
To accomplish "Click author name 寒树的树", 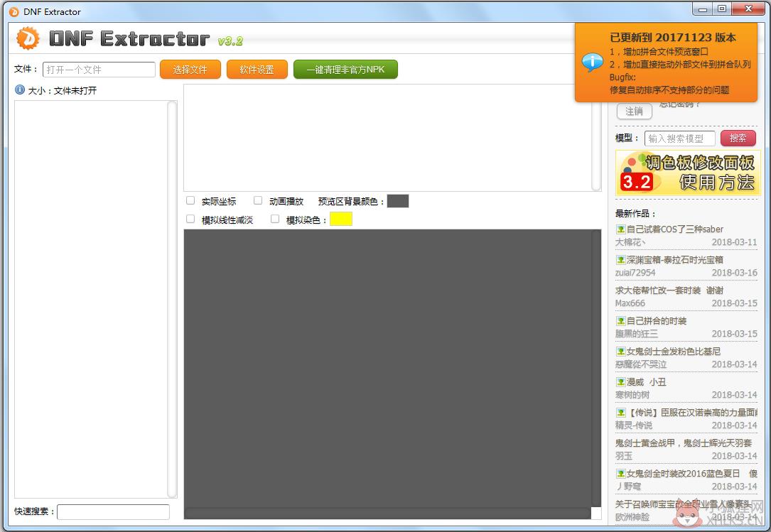I will point(632,394).
